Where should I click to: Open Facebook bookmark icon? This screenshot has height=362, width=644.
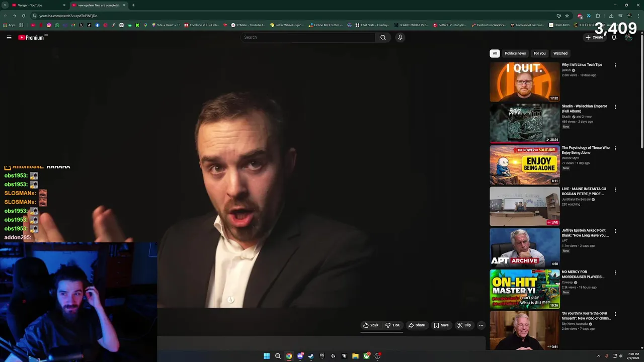click(97, 25)
